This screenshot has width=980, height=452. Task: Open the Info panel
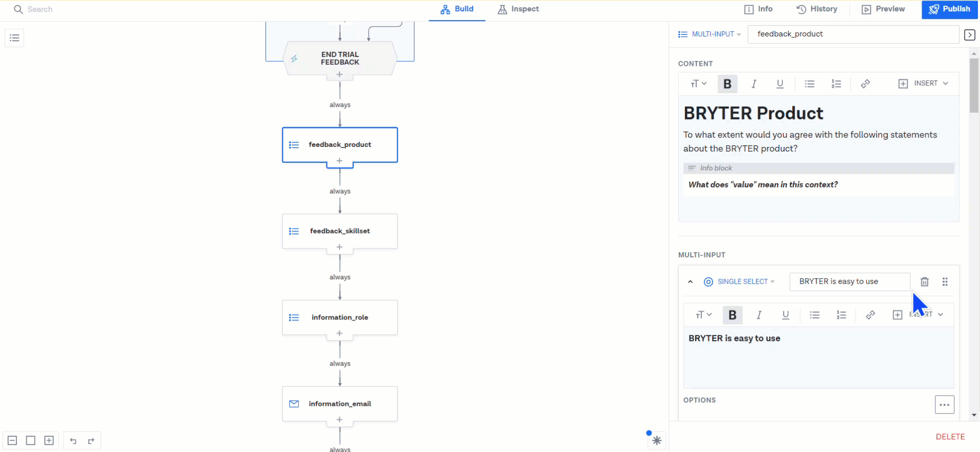(x=758, y=9)
